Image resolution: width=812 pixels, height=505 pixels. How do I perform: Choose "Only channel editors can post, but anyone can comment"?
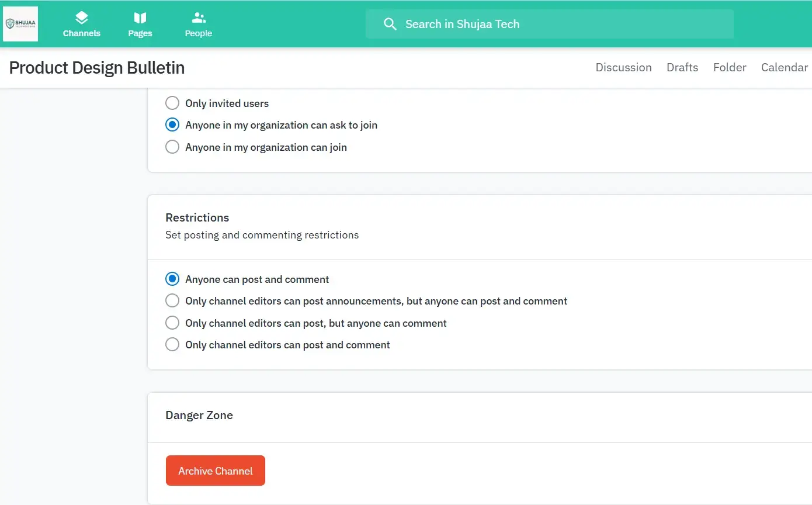(x=172, y=323)
